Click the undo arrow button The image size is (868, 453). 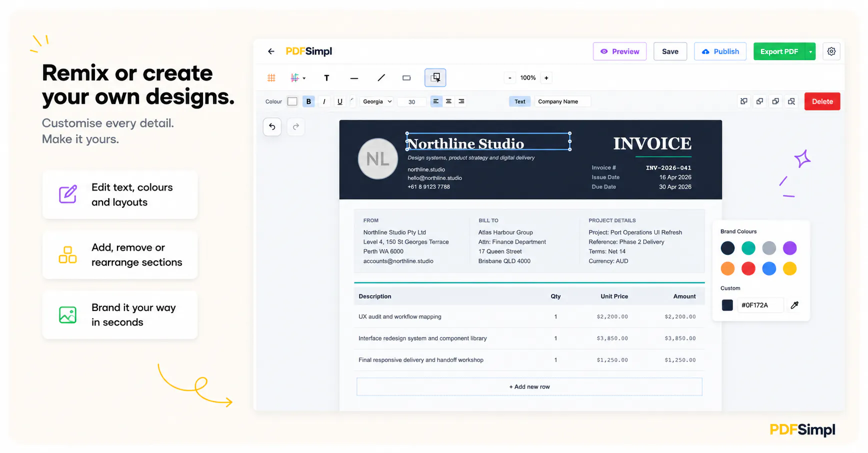tap(272, 127)
